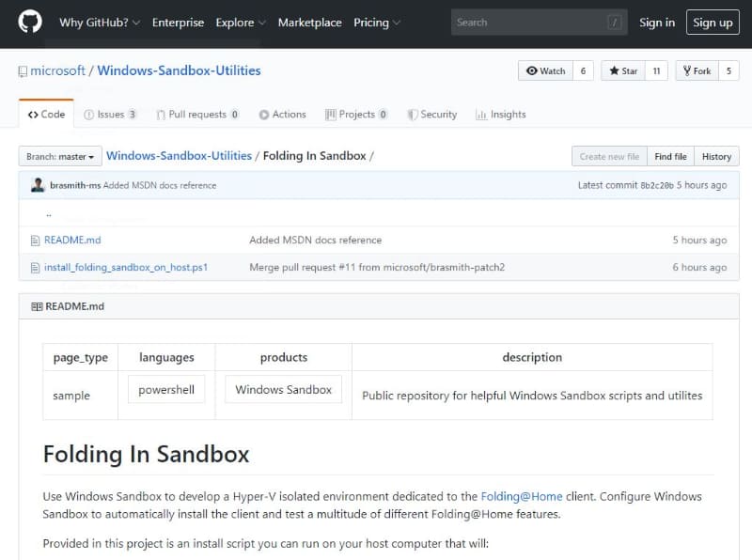Click the History button
The width and height of the screenshot is (752, 560).
click(716, 157)
